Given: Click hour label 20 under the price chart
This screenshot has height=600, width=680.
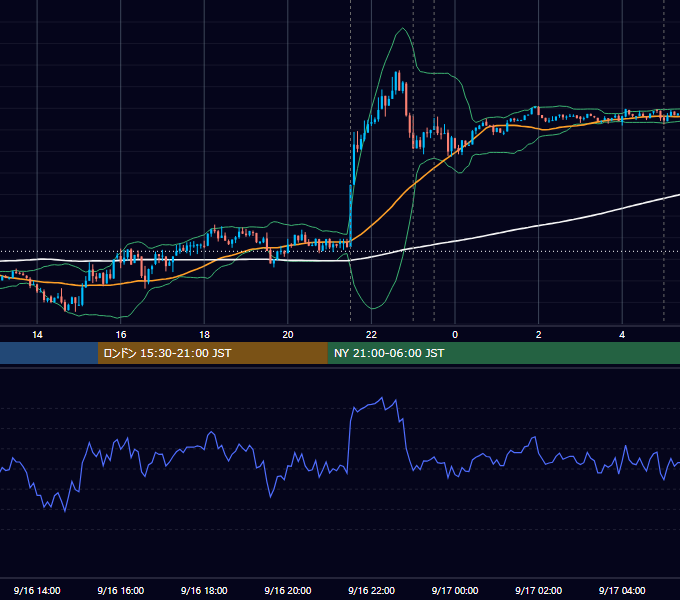Looking at the screenshot, I should [288, 335].
